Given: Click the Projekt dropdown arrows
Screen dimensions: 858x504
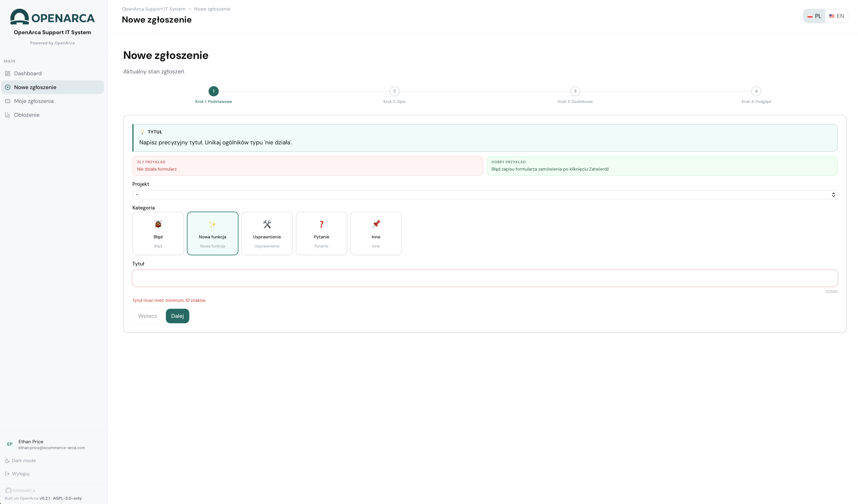Looking at the screenshot, I should pyautogui.click(x=833, y=195).
